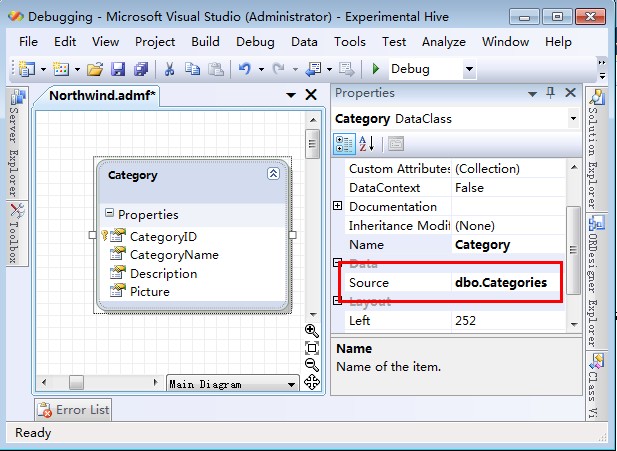
Task: Open the Data menu
Action: (304, 42)
